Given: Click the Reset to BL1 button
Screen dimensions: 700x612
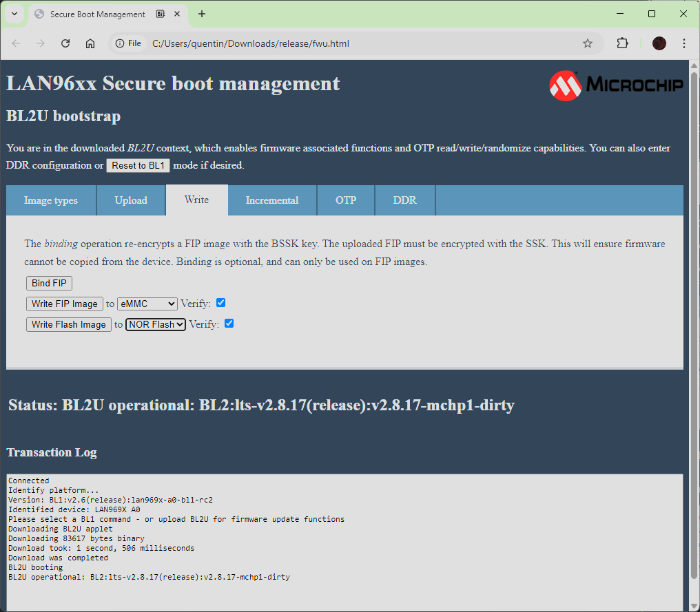Looking at the screenshot, I should click(138, 166).
